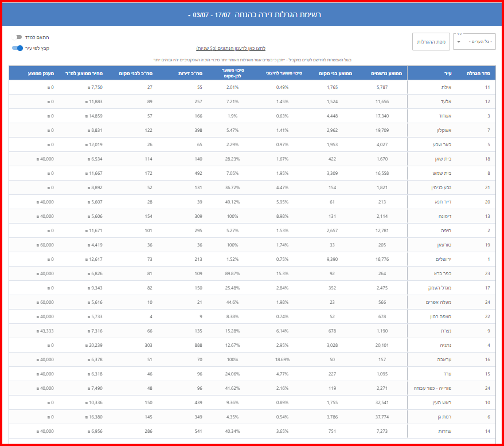504x446 pixels.
Task: Select the city cell 'באר שבע'
Action: coord(442,144)
